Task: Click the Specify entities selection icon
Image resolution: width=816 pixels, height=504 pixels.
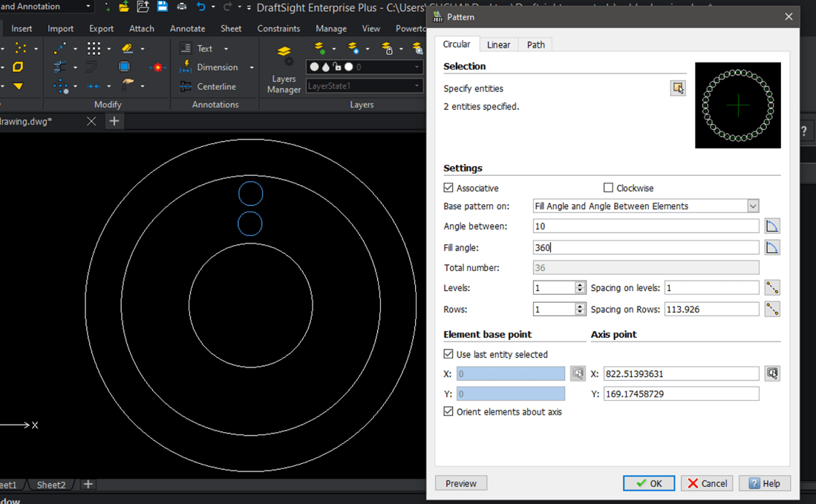Action: tap(678, 88)
